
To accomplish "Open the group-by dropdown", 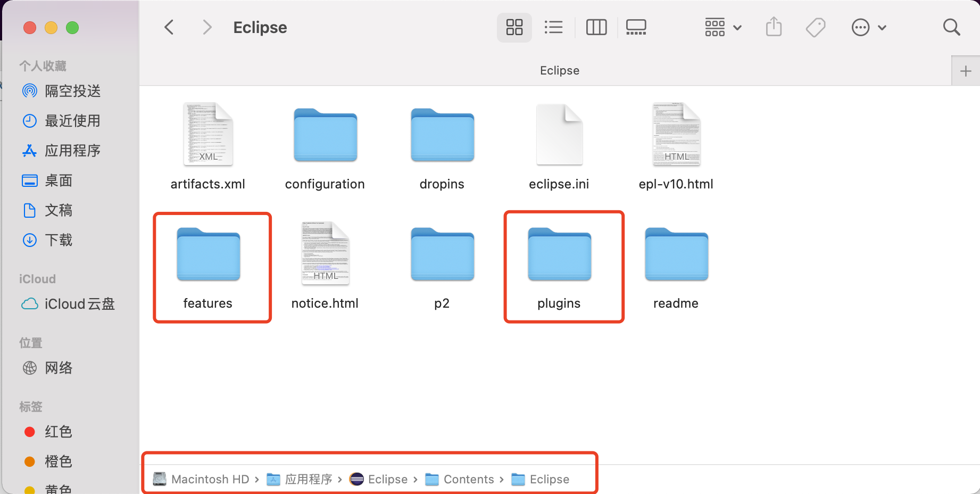I will [x=723, y=27].
